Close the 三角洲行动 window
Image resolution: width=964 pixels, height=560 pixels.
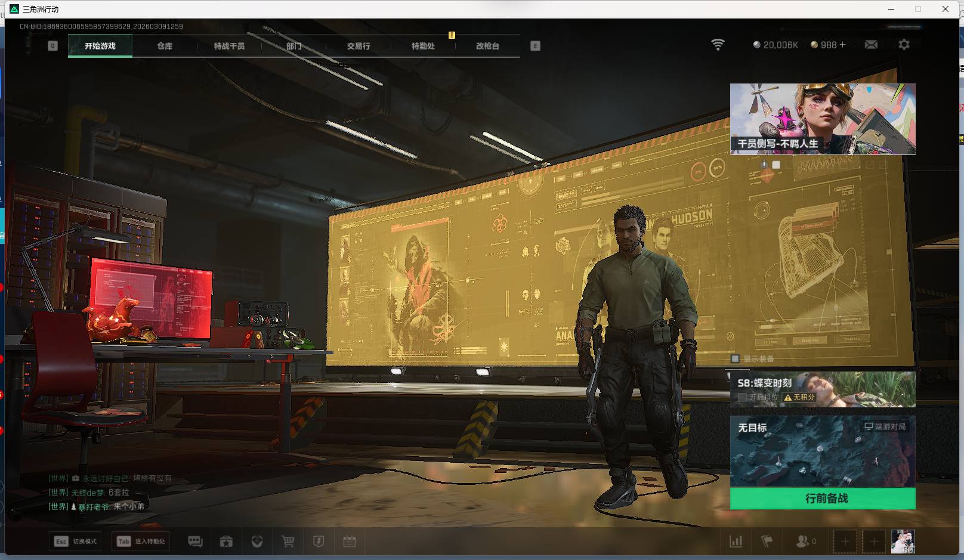tap(946, 9)
